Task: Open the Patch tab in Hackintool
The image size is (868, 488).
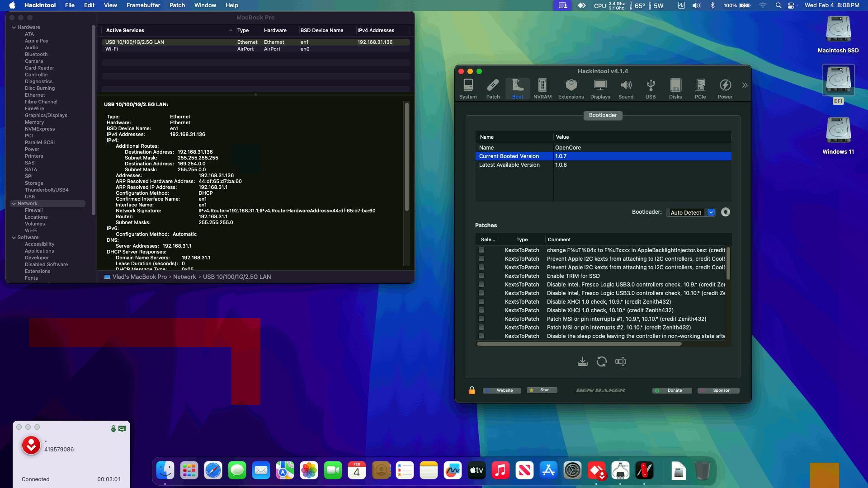Action: pyautogui.click(x=493, y=89)
